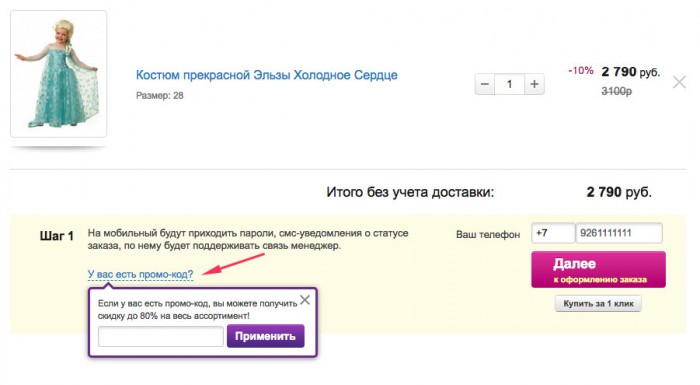This screenshot has height=385, width=700.
Task: Close the promo-code popup
Action: click(305, 300)
